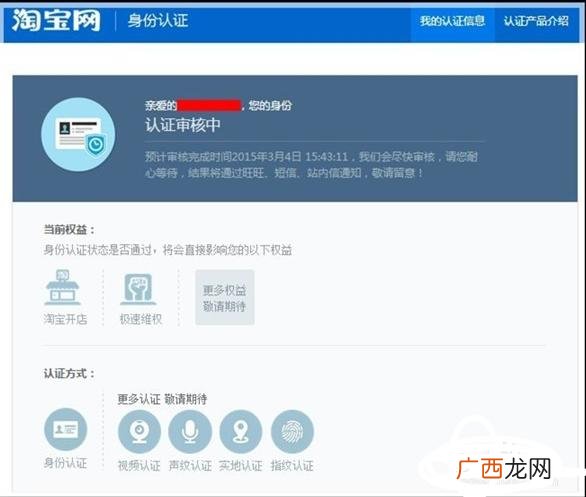Click the 实地认证 label

241,466
